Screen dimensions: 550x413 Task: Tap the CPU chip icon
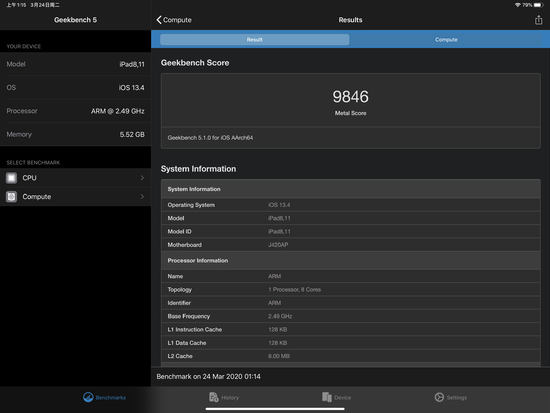click(x=12, y=178)
